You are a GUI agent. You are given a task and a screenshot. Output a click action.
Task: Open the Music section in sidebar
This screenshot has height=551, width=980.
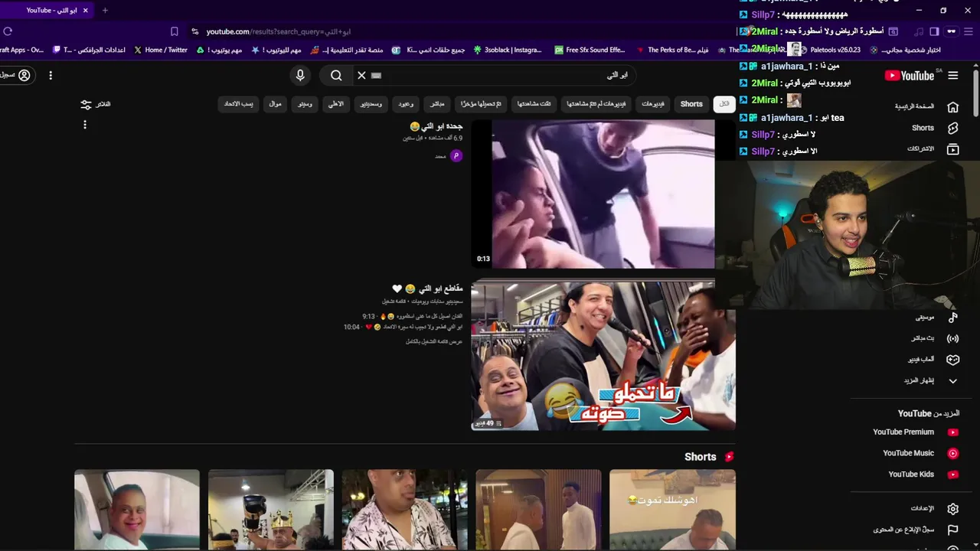click(936, 317)
